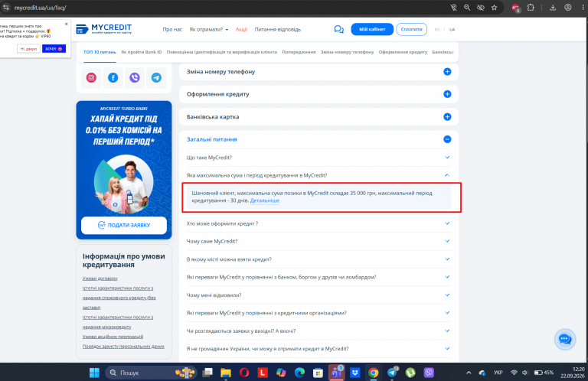Click the 'Мій кабінет' button
This screenshot has width=588, height=381.
[x=372, y=29]
